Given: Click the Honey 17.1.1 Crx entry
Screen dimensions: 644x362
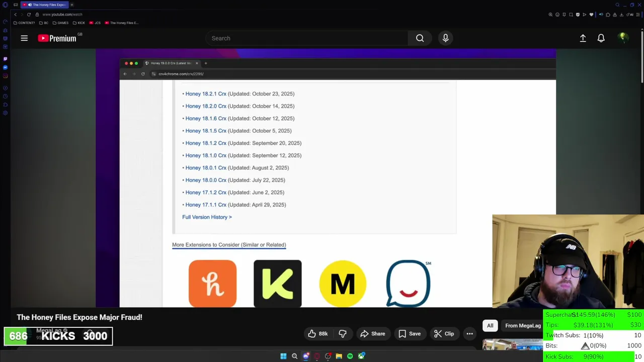Looking at the screenshot, I should click(206, 205).
